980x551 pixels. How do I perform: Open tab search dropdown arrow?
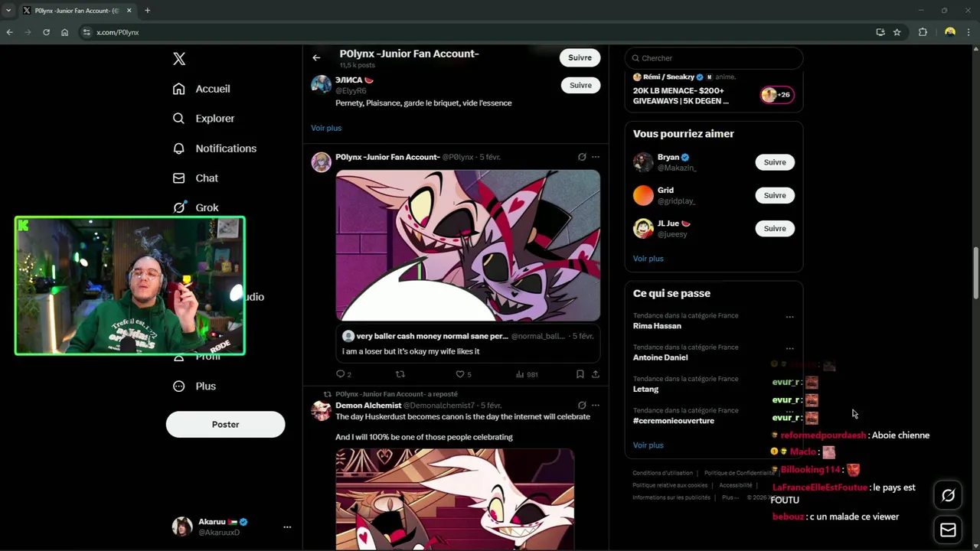(x=8, y=11)
